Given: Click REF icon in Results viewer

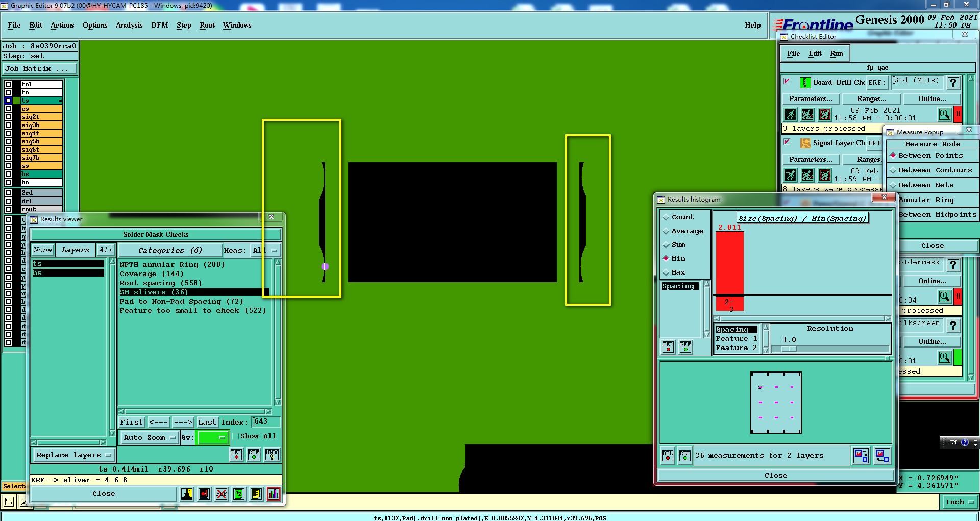Looking at the screenshot, I should point(254,454).
